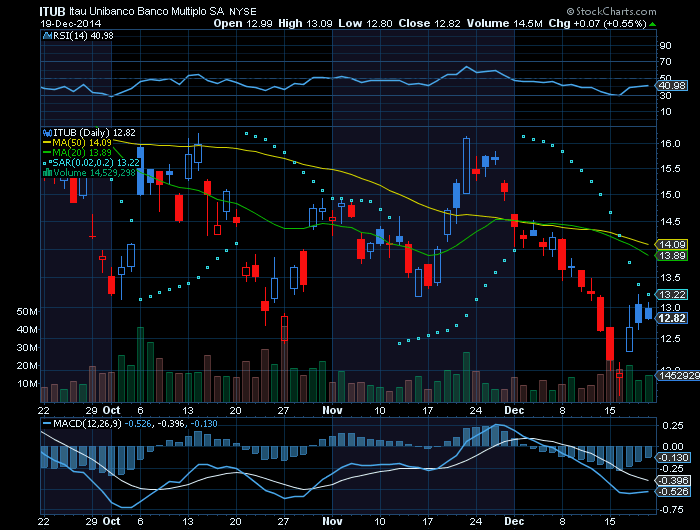
Task: Click the Oct label under the MACD panel
Action: point(111,522)
